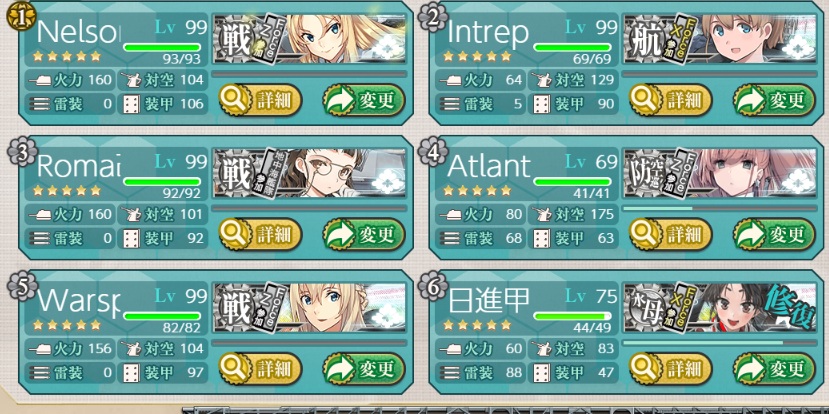Open details for Nelson
829x414 pixels.
click(260, 100)
